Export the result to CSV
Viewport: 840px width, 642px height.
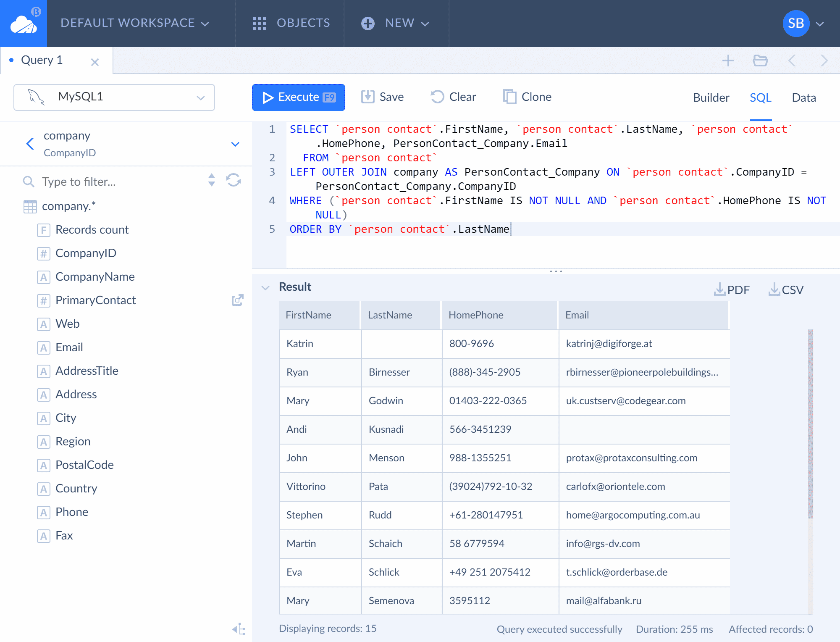pyautogui.click(x=786, y=289)
